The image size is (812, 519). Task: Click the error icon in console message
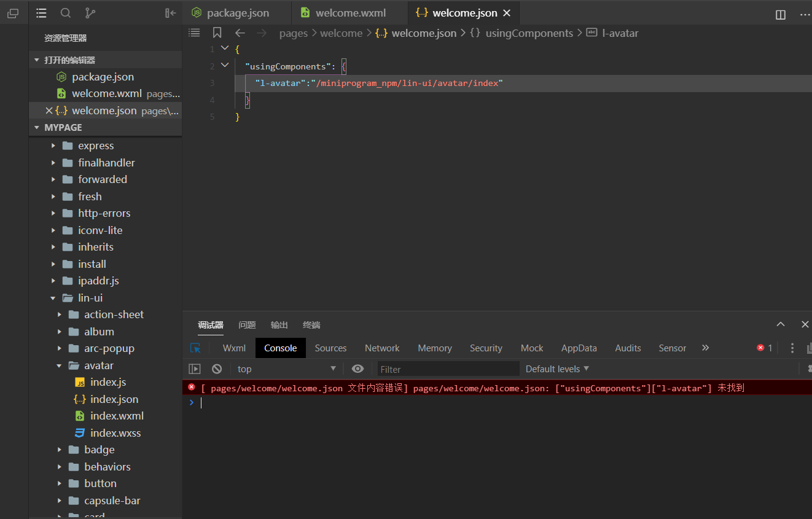(192, 388)
